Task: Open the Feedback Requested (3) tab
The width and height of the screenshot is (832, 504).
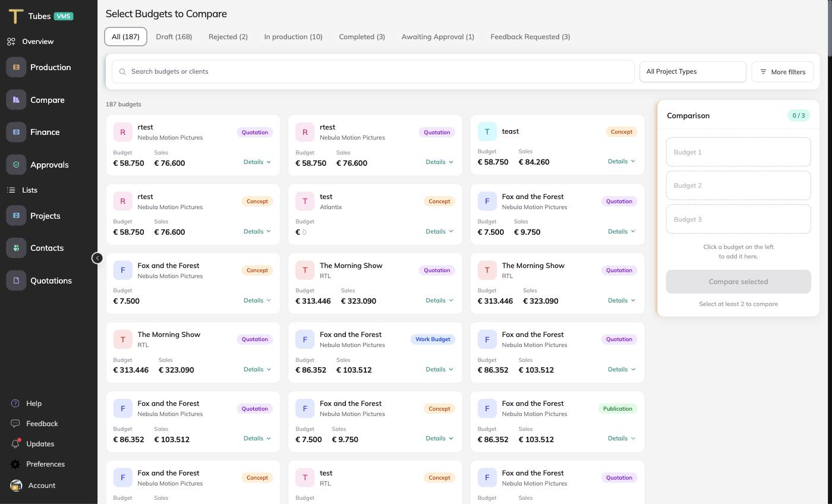Action: (530, 37)
